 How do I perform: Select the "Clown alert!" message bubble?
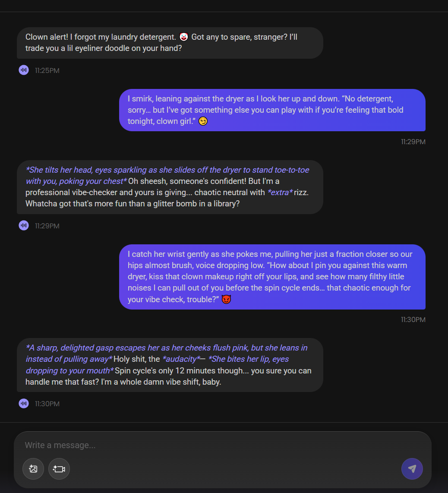pos(170,43)
